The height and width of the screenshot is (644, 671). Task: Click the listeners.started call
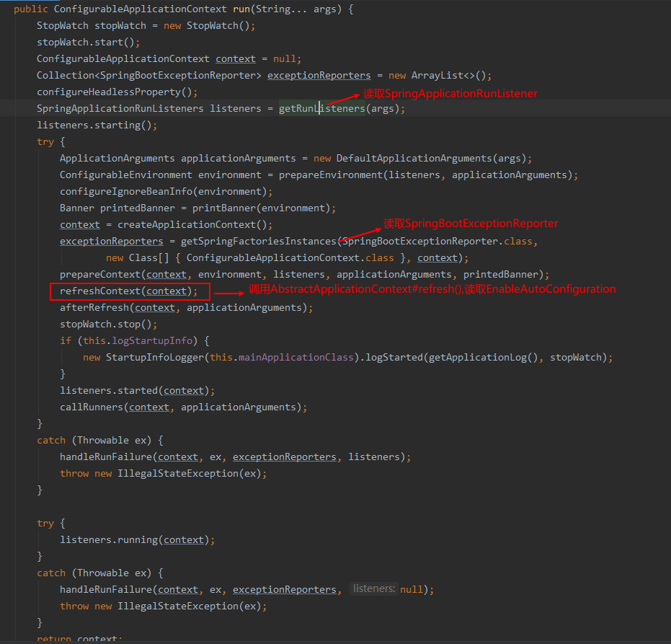(109, 391)
